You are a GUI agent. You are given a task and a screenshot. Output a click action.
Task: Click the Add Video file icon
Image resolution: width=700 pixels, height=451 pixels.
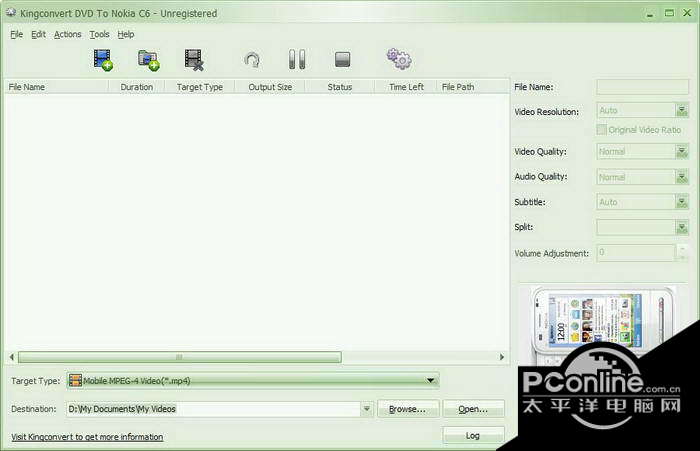pyautogui.click(x=103, y=60)
